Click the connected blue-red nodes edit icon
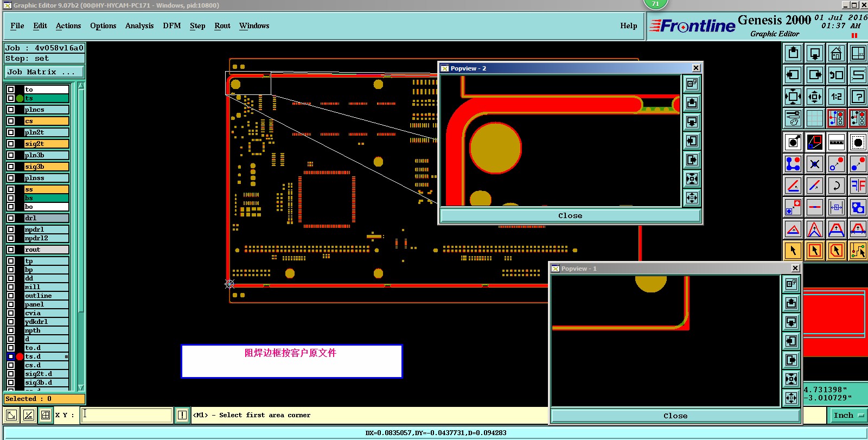 coord(793,164)
